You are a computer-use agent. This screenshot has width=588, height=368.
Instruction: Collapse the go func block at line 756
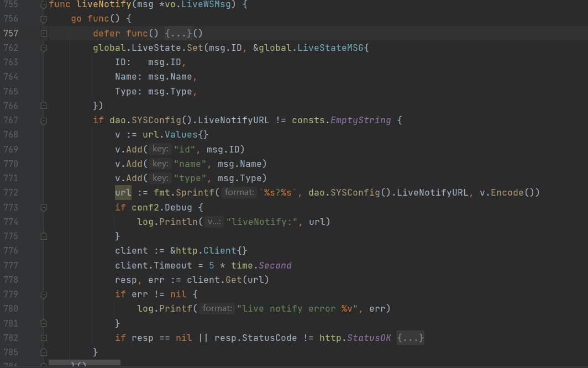tap(44, 19)
